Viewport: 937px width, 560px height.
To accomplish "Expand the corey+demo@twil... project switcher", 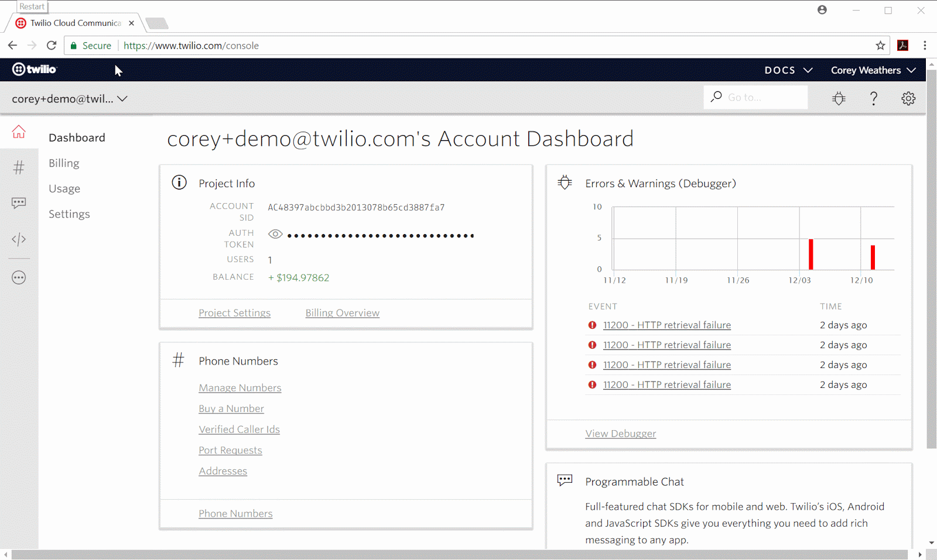I will click(x=70, y=99).
